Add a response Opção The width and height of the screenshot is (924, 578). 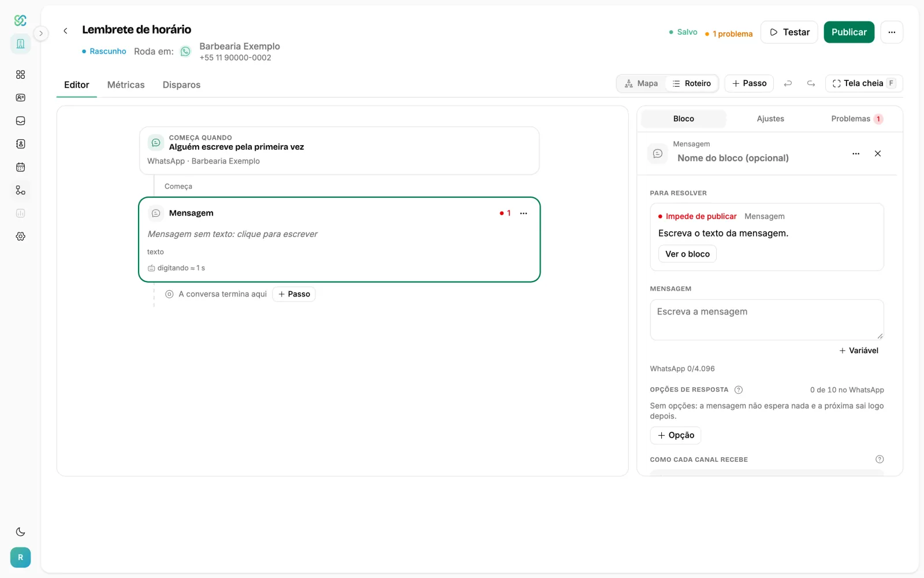[x=676, y=435]
